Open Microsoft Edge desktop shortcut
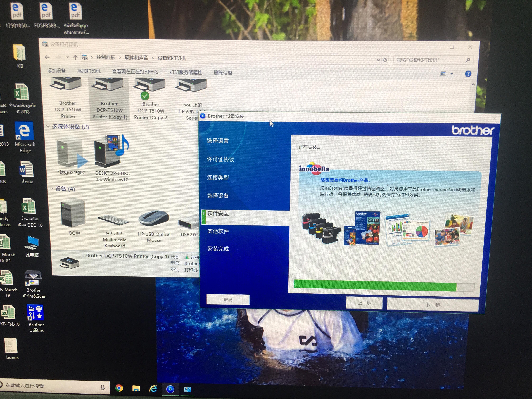 point(25,137)
